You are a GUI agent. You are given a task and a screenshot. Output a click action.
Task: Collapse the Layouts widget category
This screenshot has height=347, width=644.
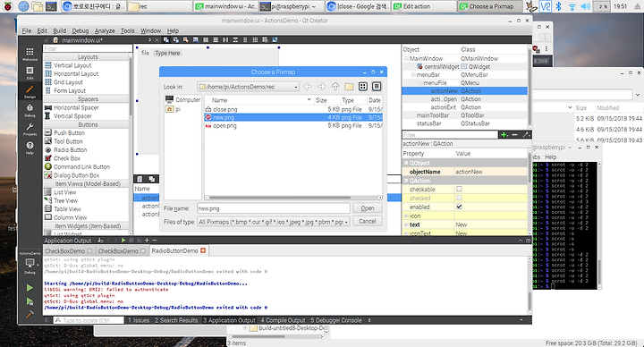(x=47, y=57)
